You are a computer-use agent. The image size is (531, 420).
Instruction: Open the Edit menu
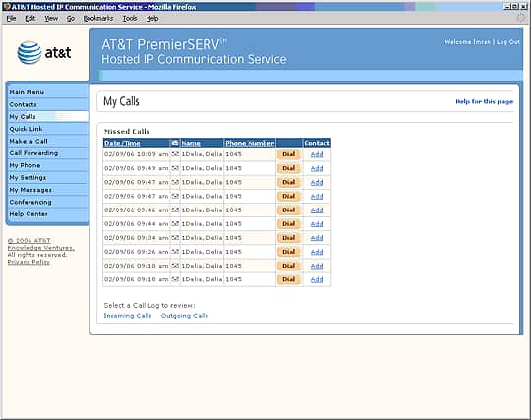click(x=30, y=19)
